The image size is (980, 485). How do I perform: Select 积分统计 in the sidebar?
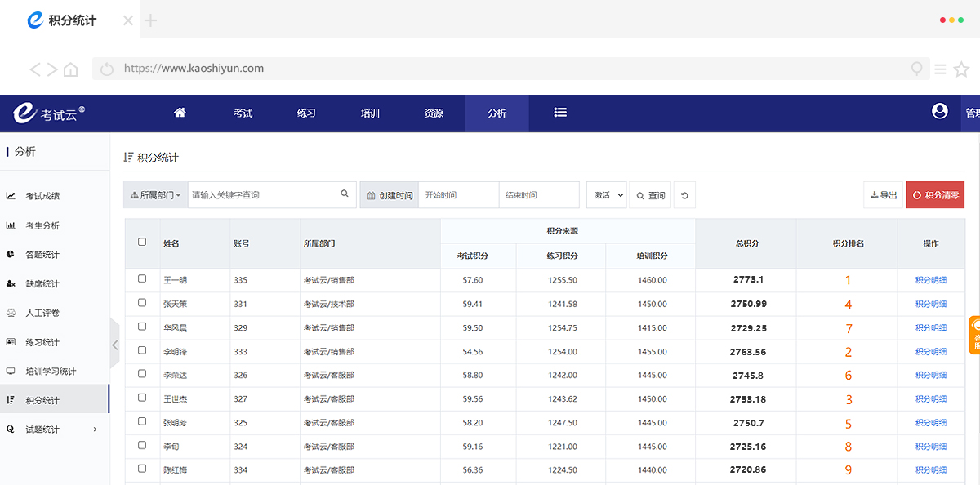pyautogui.click(x=55, y=400)
